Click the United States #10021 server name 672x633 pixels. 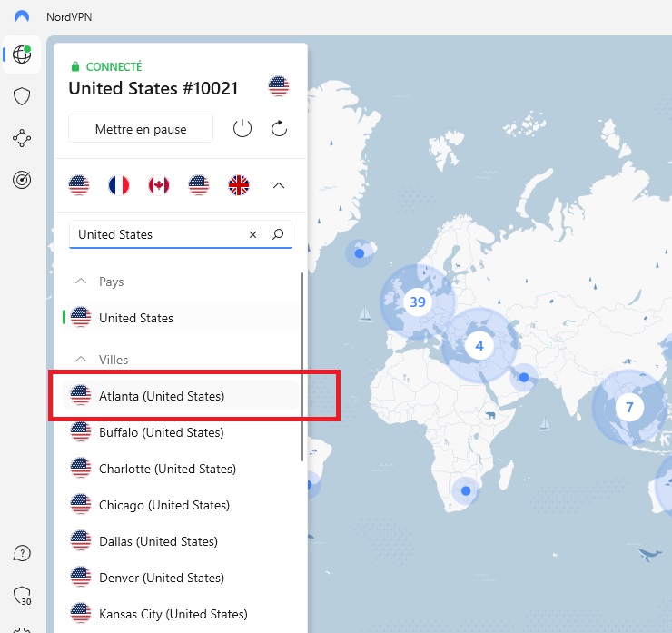[x=153, y=88]
